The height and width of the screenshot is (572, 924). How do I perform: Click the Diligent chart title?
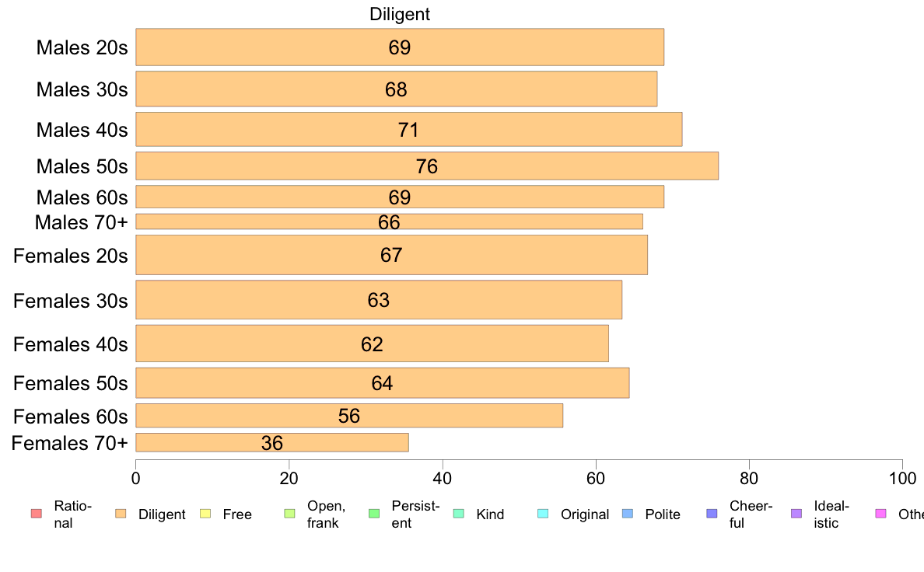(x=400, y=14)
